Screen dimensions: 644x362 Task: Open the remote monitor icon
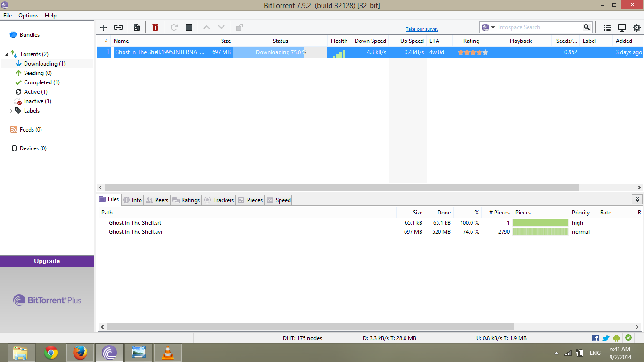point(622,27)
